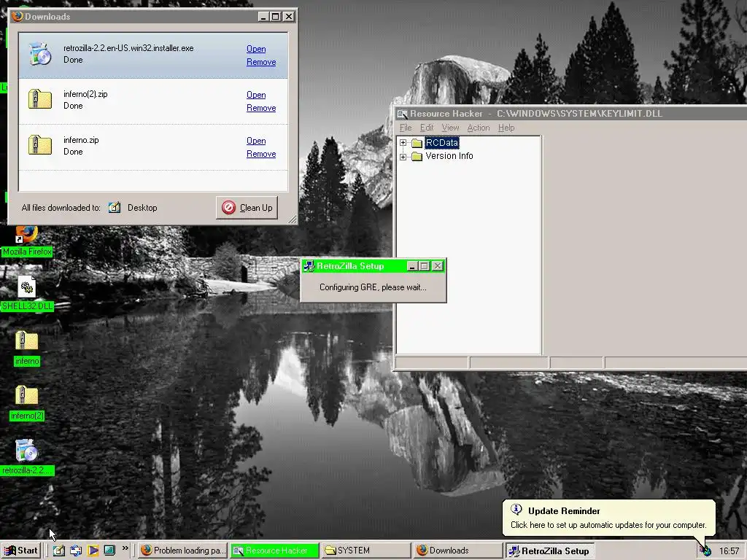The width and height of the screenshot is (747, 560).
Task: Click the Firefox logo in Downloads title bar
Action: pos(18,16)
